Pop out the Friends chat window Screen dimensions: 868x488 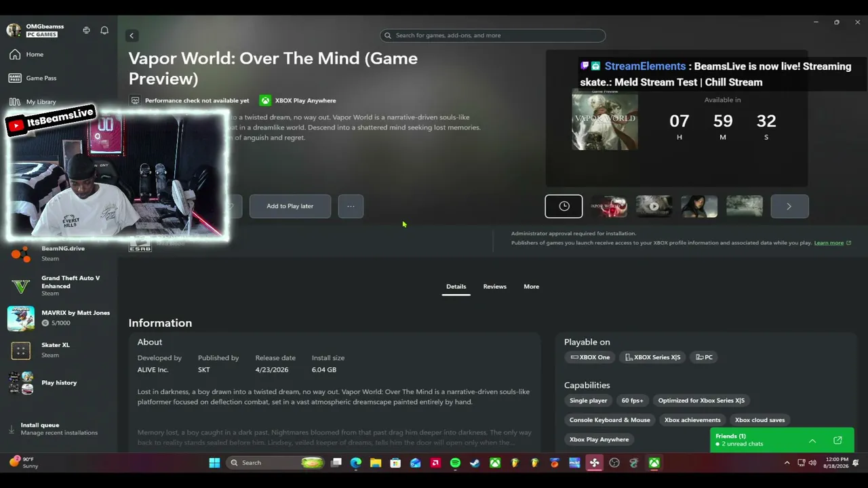coord(837,441)
